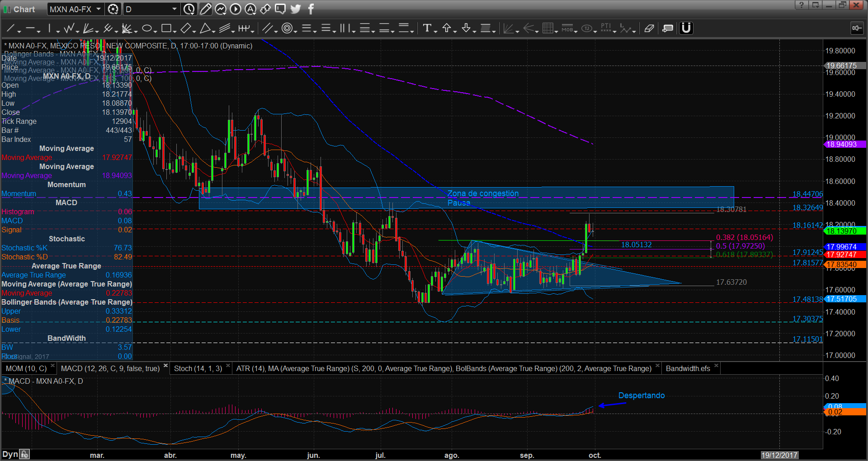Select the Fibonacci circles tool

287,28
